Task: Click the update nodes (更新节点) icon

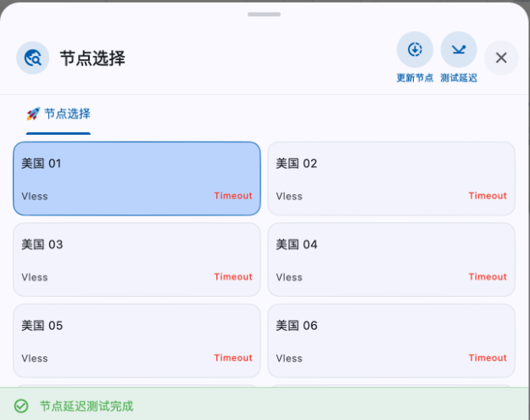Action: (415, 50)
